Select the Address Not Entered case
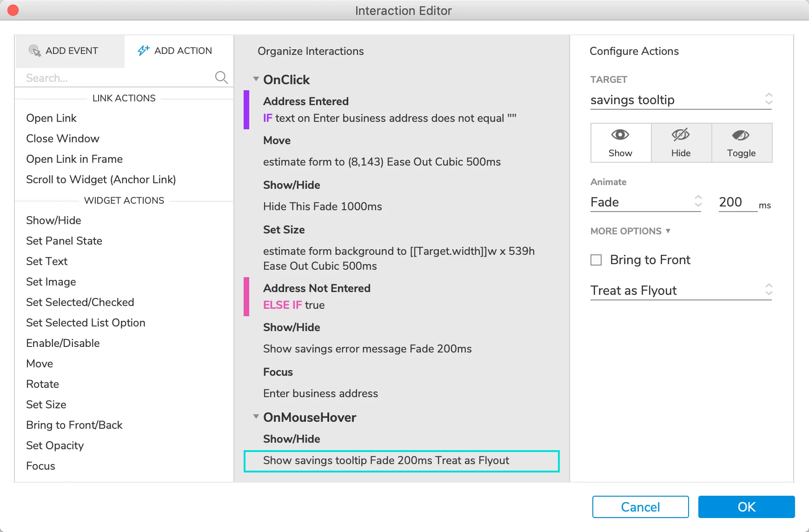Screen dimensions: 809x532 click(x=317, y=288)
